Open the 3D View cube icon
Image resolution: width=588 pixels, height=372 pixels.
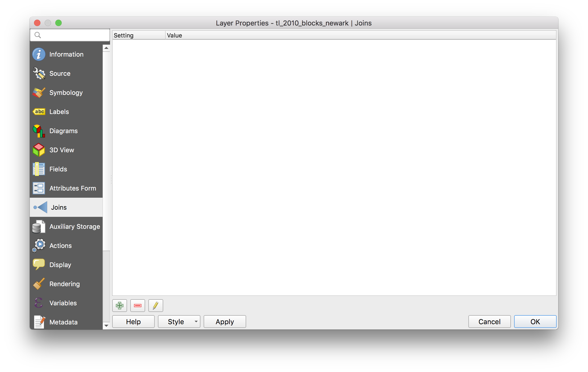pos(39,150)
